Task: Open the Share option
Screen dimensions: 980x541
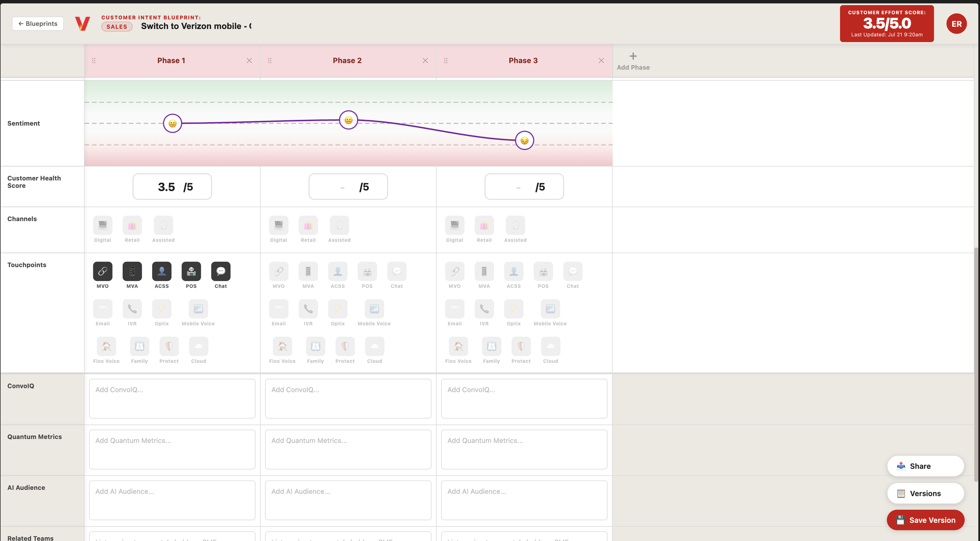Action: click(x=926, y=466)
